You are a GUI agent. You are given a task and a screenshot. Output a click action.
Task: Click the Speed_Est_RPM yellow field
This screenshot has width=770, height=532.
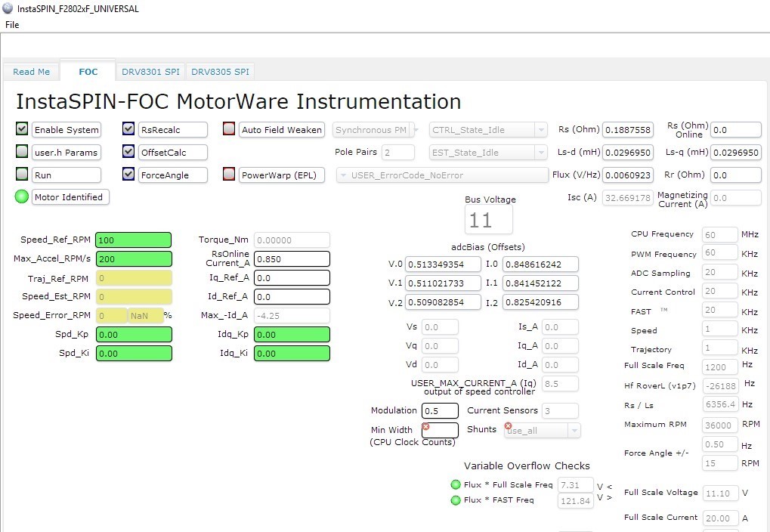(x=134, y=297)
